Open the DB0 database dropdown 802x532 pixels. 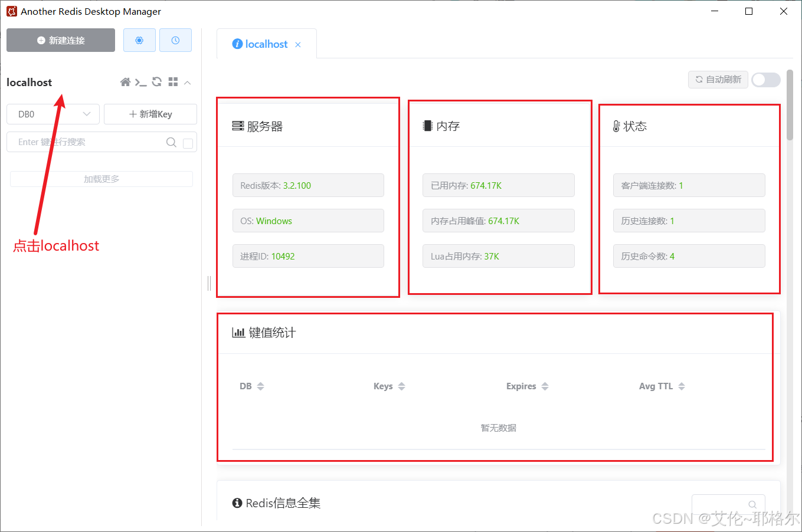click(x=53, y=114)
